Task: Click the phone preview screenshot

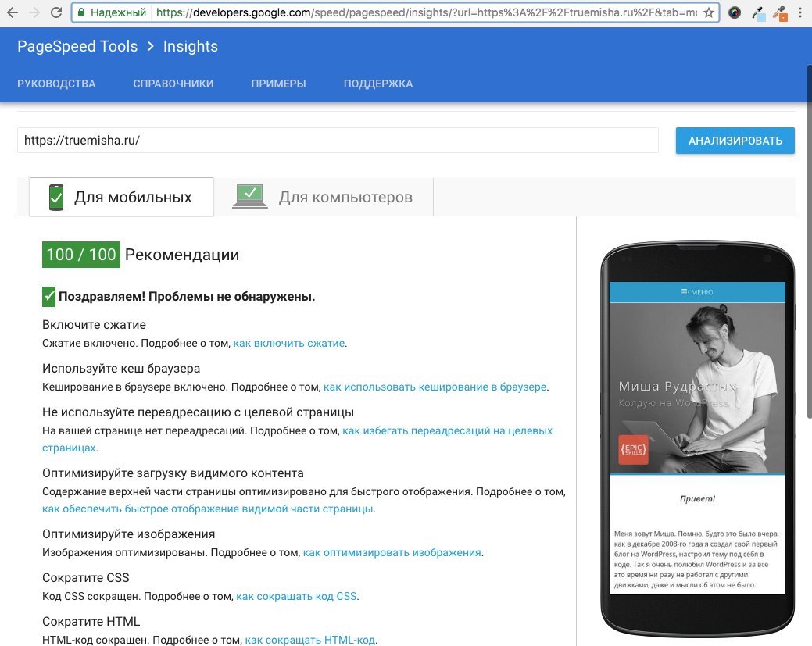Action: click(x=697, y=438)
